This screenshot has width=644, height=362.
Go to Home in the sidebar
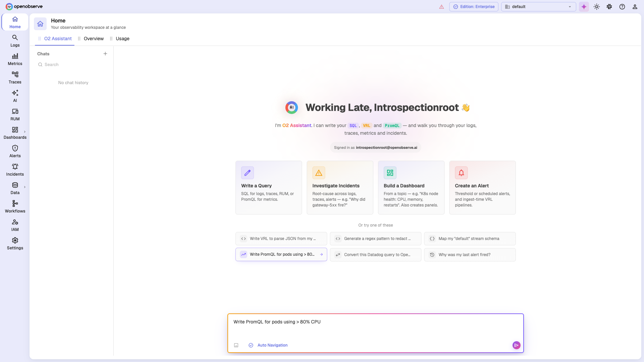point(15,22)
